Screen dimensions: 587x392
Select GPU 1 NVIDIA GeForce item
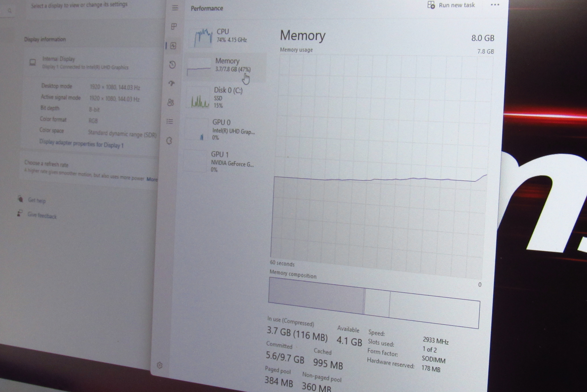click(222, 162)
